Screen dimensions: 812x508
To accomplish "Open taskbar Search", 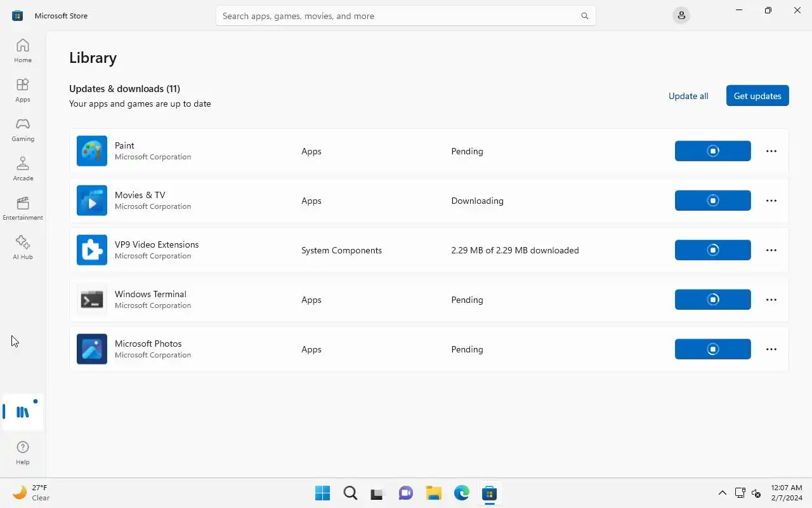I will coord(350,493).
